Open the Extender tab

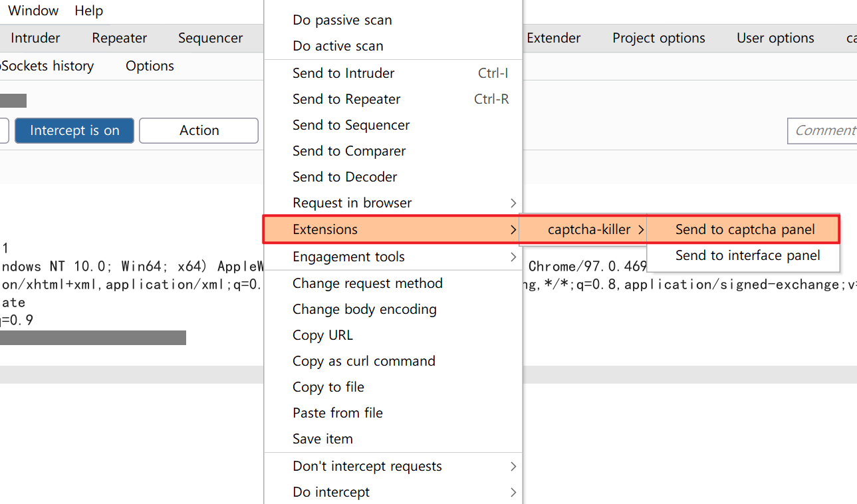(553, 38)
